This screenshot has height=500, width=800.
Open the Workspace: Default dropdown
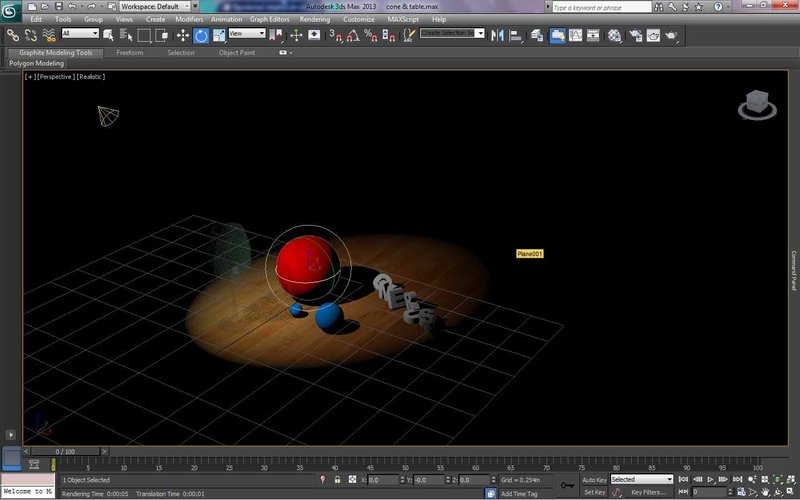pos(155,6)
